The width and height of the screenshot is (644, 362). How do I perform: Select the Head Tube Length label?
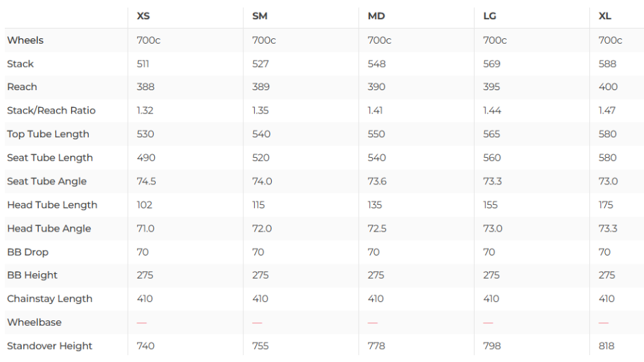(x=52, y=205)
